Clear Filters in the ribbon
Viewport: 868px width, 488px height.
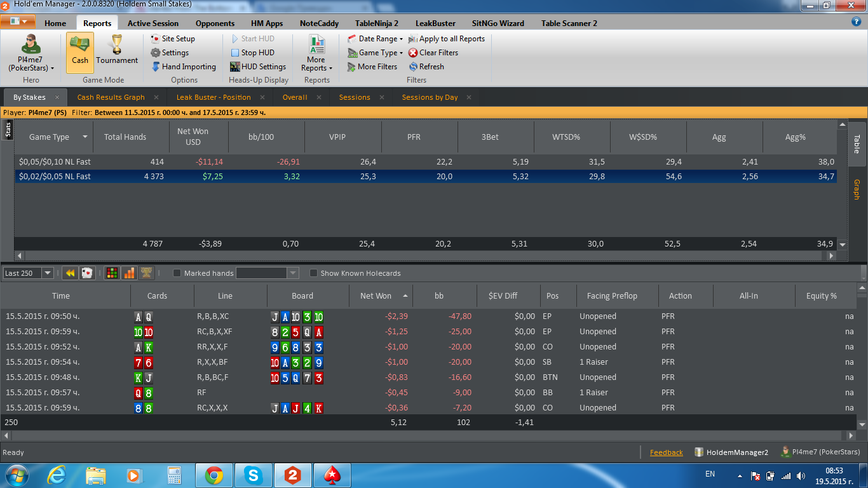click(x=433, y=53)
